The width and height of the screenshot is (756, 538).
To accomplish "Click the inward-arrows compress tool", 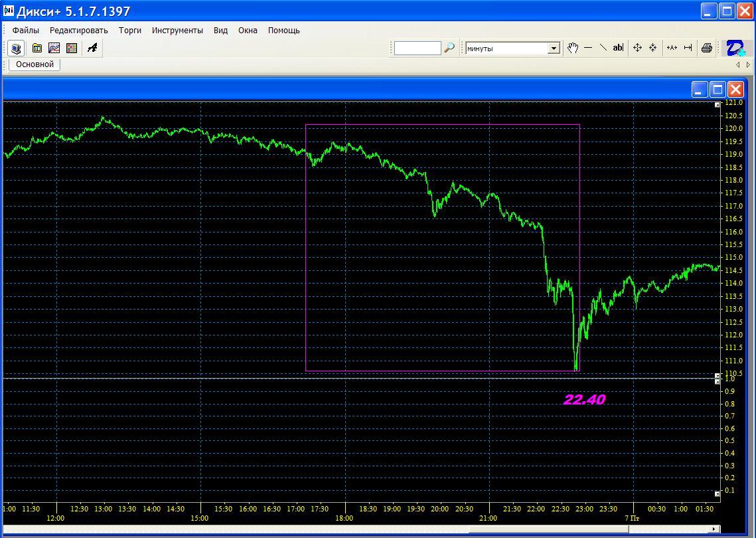I will click(x=652, y=48).
